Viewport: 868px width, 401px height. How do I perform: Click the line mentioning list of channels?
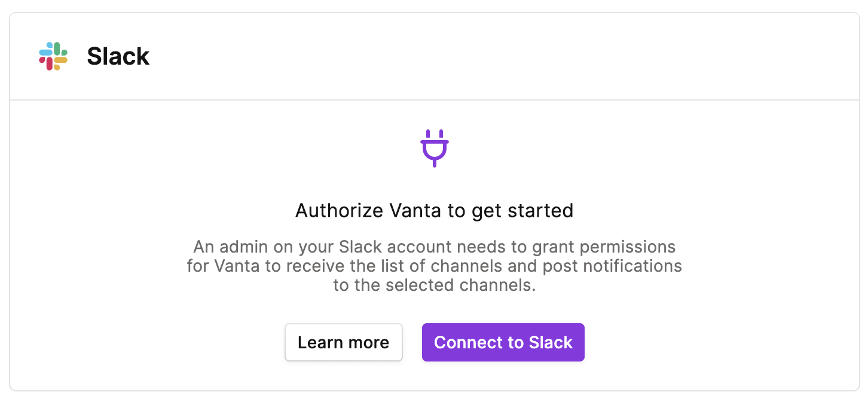tap(435, 266)
